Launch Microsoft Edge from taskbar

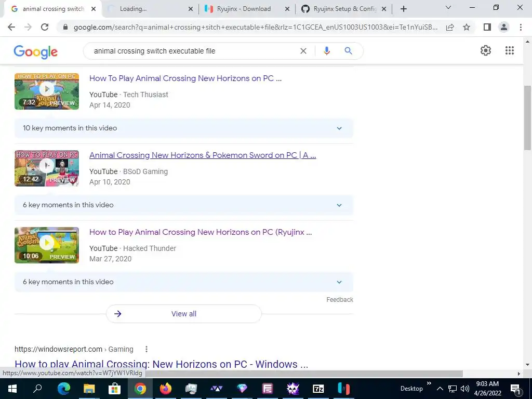coord(63,389)
